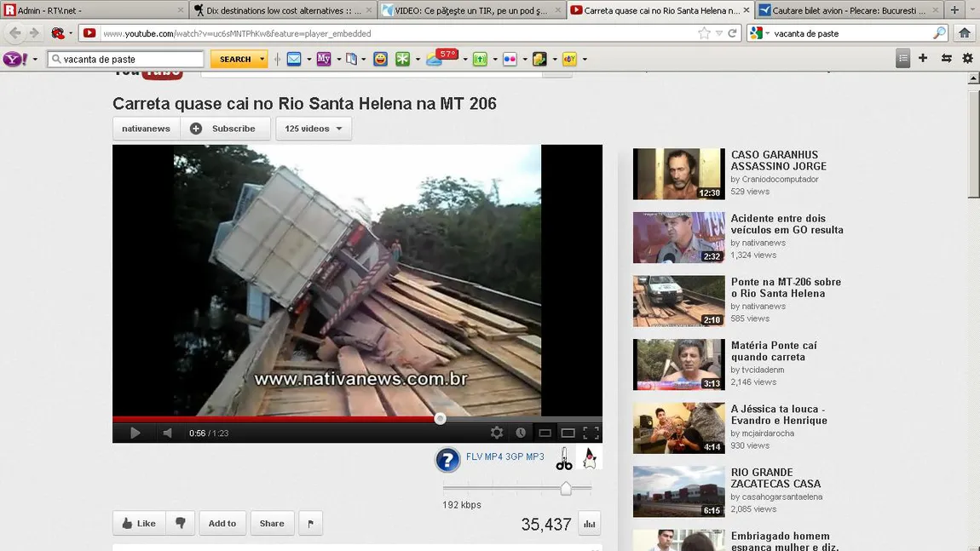
Task: Go forward to the next page
Action: [34, 33]
